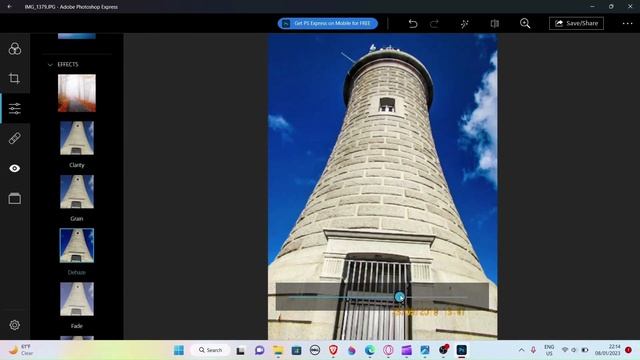Select the Red Eye tool icon
Image resolution: width=640 pixels, height=360 pixels.
pos(15,168)
